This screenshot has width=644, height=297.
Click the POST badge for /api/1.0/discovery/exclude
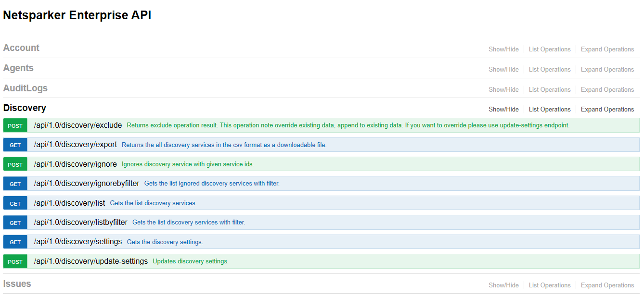pos(15,125)
